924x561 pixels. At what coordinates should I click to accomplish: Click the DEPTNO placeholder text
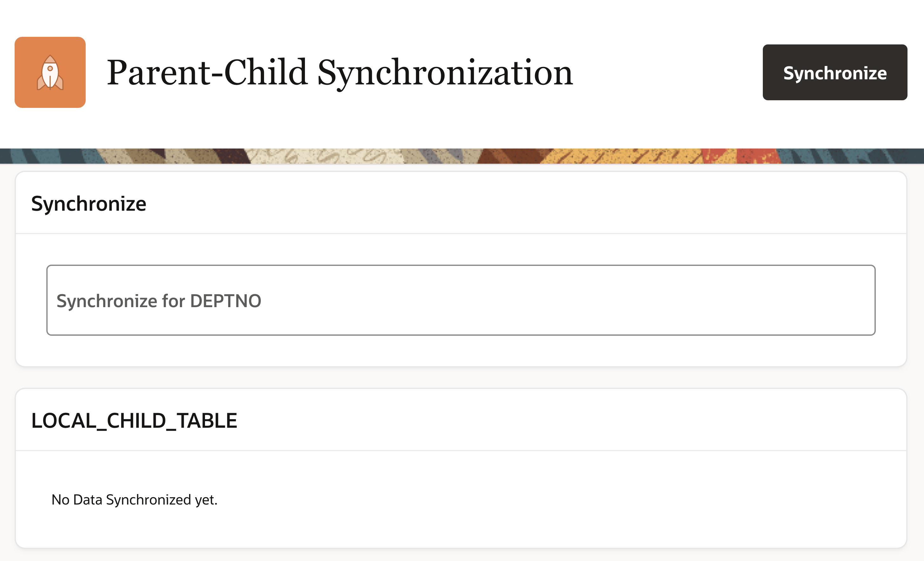225,301
